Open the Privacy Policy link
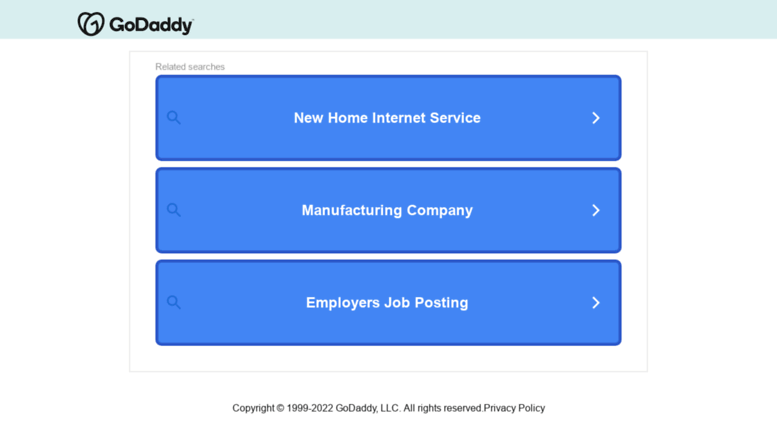Image resolution: width=777 pixels, height=423 pixels. pyautogui.click(x=514, y=408)
